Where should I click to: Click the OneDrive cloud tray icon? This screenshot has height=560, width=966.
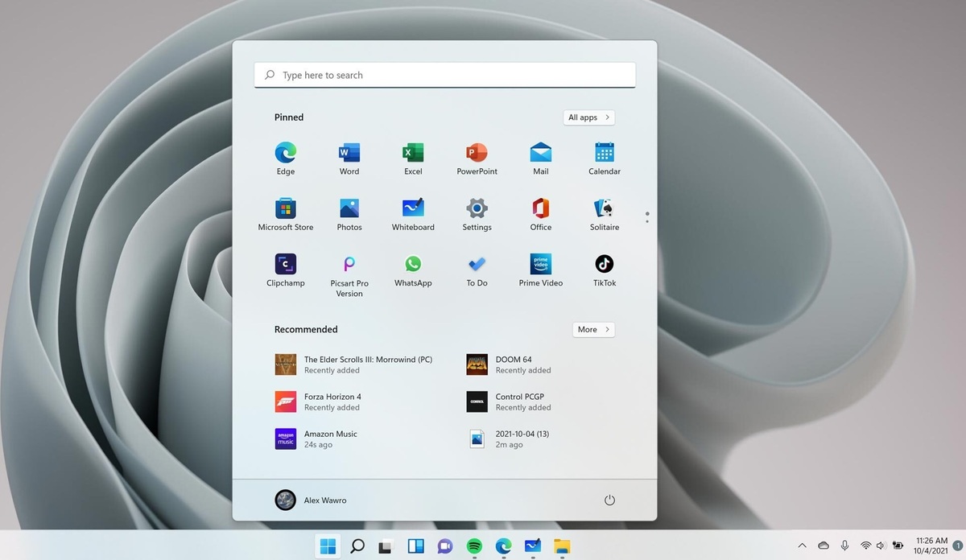tap(824, 546)
